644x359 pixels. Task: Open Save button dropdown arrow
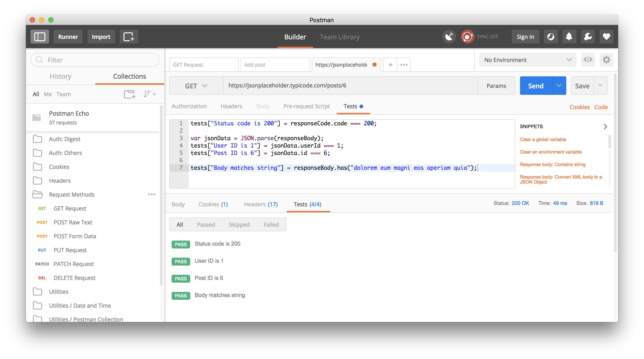[x=600, y=86]
